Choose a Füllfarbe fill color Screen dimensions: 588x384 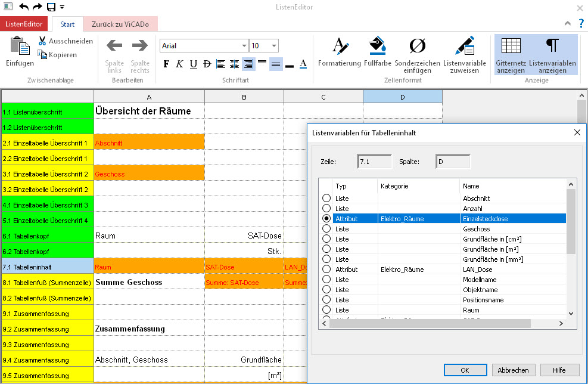pyautogui.click(x=378, y=52)
